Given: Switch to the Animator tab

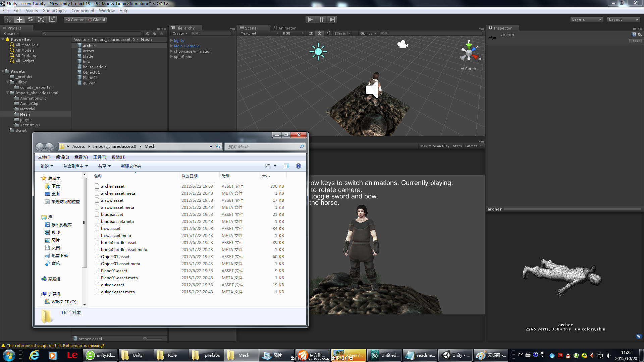Looking at the screenshot, I should [x=284, y=28].
